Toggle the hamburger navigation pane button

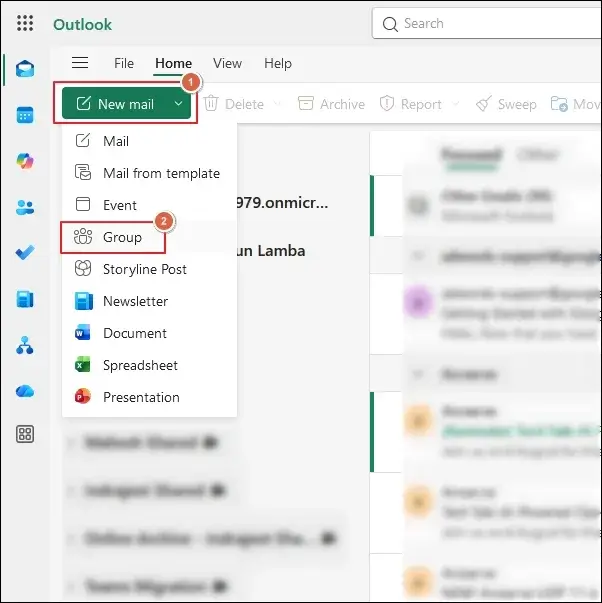pos(80,63)
